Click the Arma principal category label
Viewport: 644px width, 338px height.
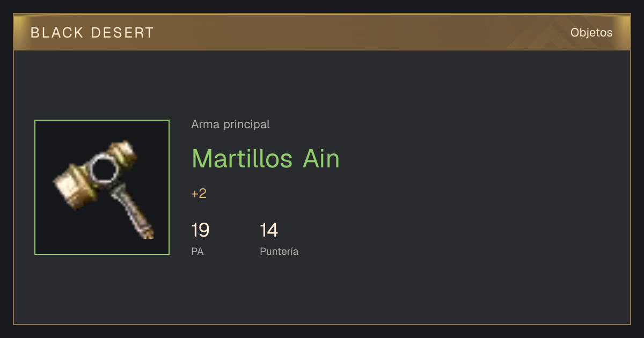pyautogui.click(x=230, y=124)
